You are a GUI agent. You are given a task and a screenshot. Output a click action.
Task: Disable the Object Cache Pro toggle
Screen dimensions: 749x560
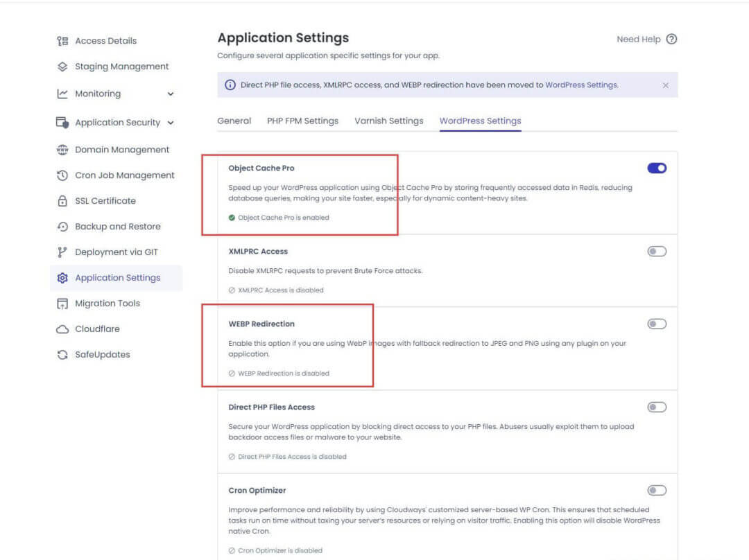pos(657,168)
